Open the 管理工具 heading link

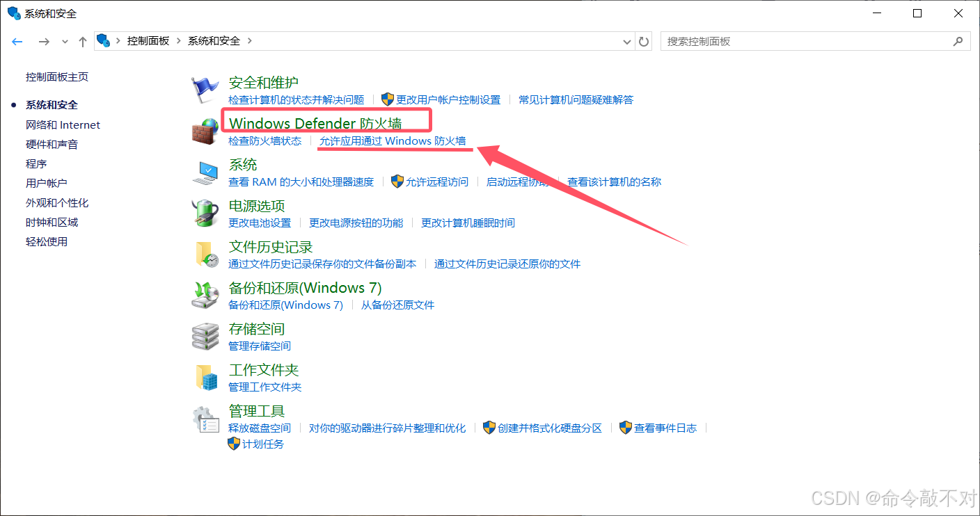(257, 411)
